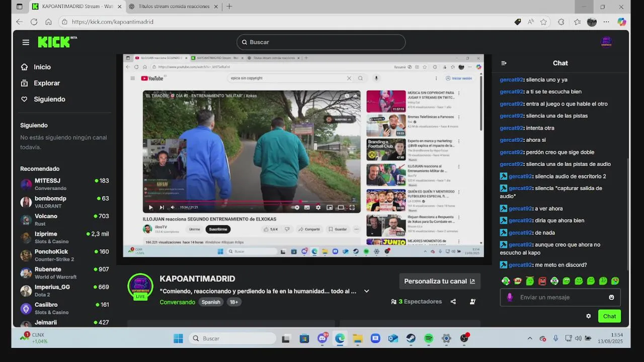Insert the red angry face emote
Viewport: 644px width, 362px height.
pyautogui.click(x=542, y=281)
